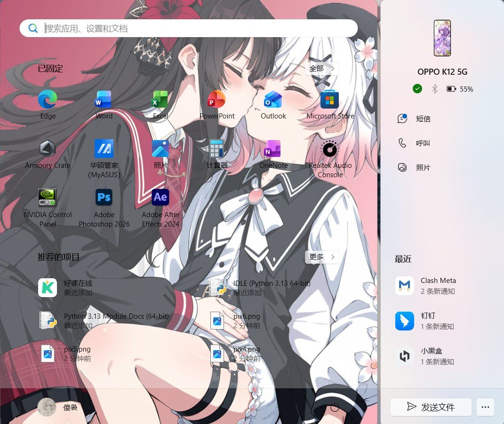504x424 pixels.
Task: Open recent file pix4.png
Action: 235,353
